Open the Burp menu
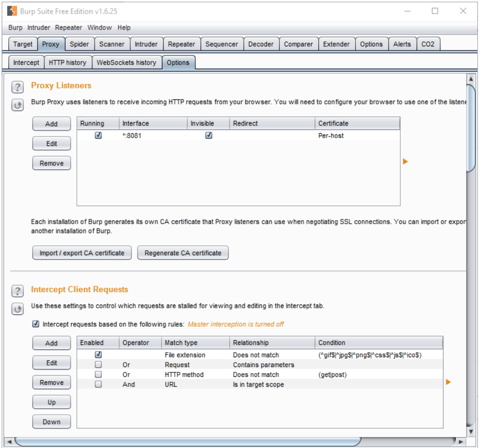The image size is (480, 448). [x=15, y=28]
